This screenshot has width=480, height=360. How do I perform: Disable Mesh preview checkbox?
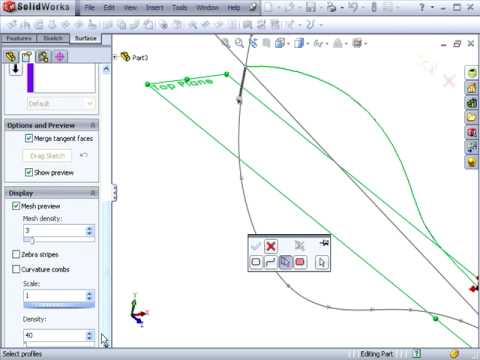pos(16,206)
